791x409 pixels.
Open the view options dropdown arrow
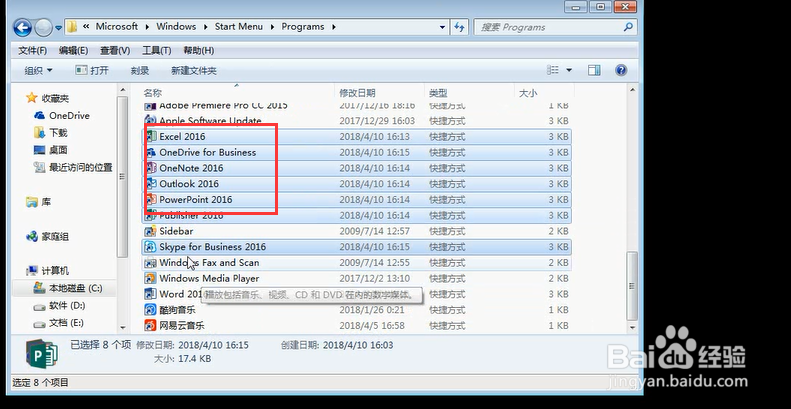[x=569, y=70]
